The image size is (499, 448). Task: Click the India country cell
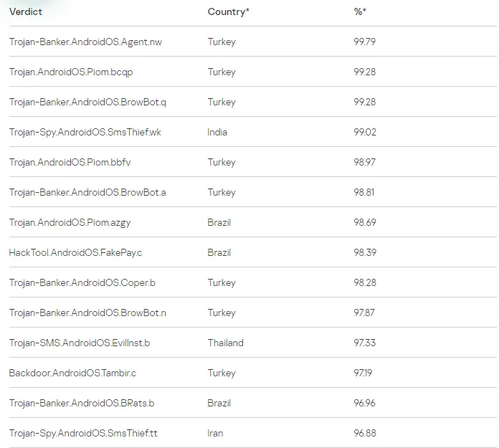pos(217,132)
